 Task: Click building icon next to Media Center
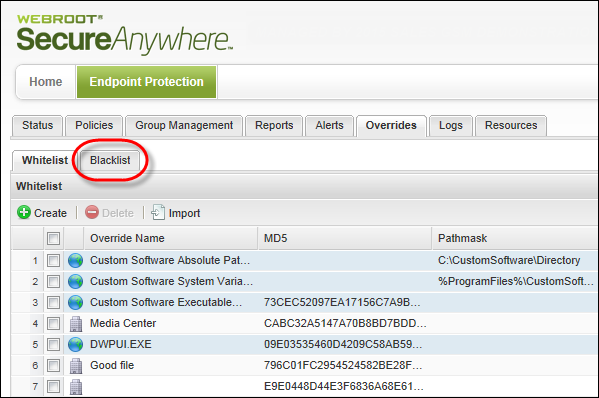coord(76,324)
